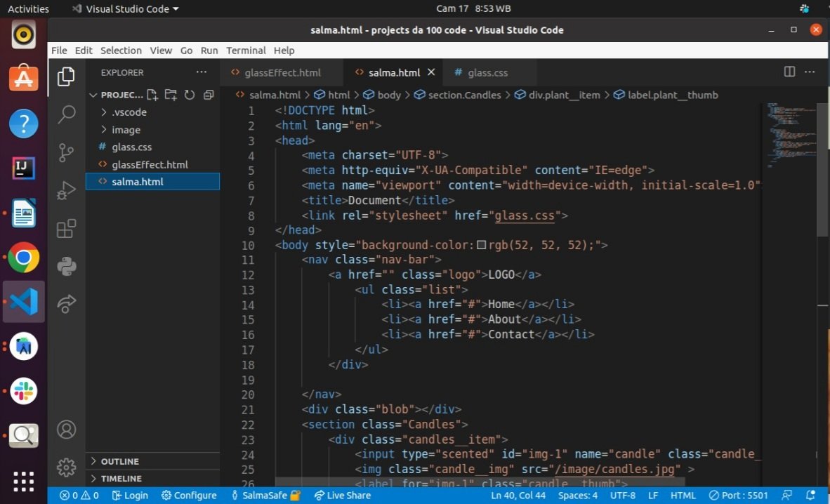Open the Accounts menu icon

pyautogui.click(x=66, y=430)
